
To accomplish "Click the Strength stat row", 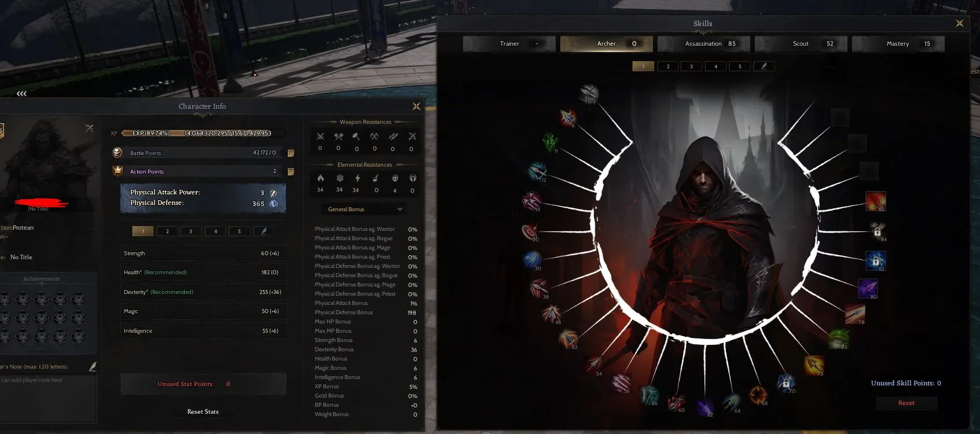I will pyautogui.click(x=203, y=253).
